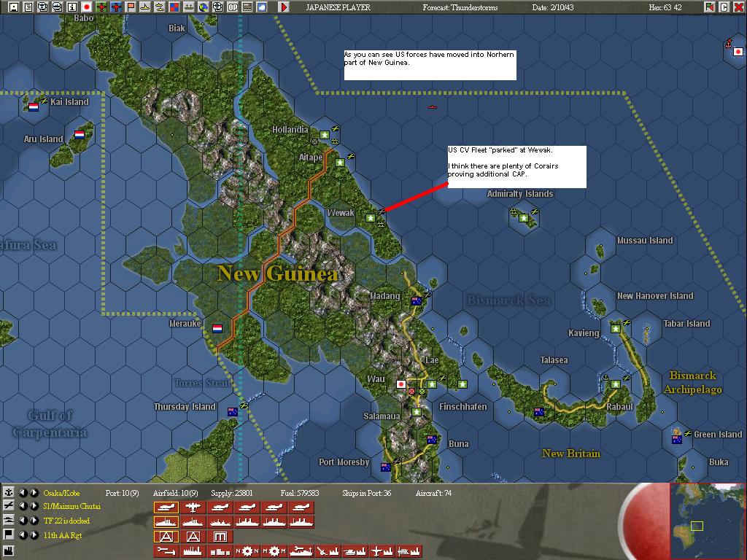Click the orange flag toolbar icon
The height and width of the screenshot is (560, 747).
(x=131, y=7)
